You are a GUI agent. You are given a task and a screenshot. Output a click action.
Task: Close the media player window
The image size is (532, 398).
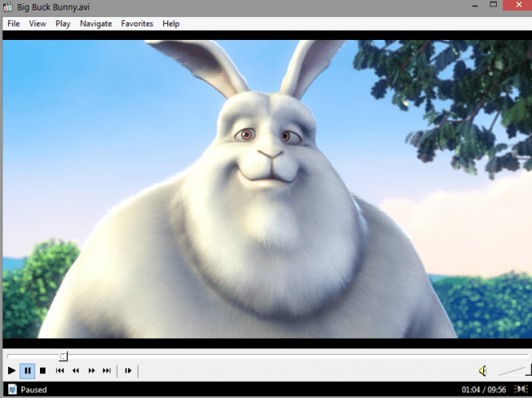coord(518,5)
